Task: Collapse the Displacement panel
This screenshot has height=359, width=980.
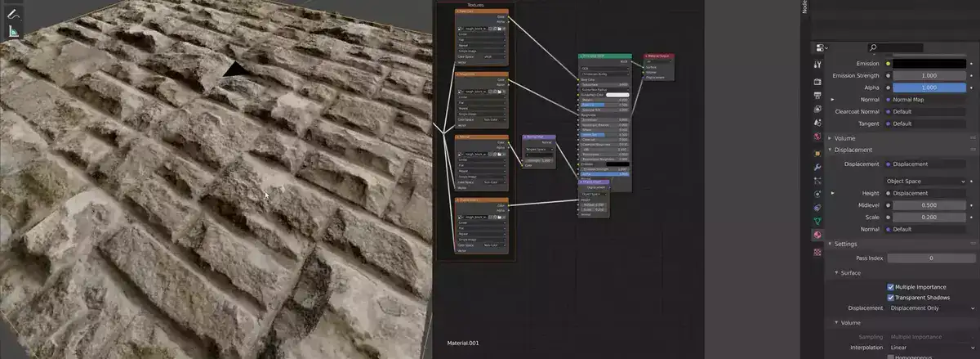Action: (830, 150)
